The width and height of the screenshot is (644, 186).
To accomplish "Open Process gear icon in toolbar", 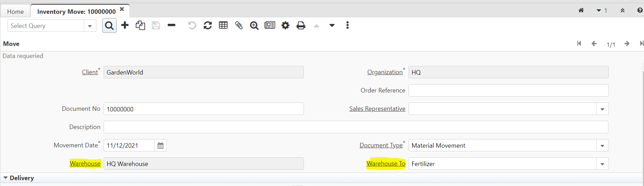I will point(285,25).
